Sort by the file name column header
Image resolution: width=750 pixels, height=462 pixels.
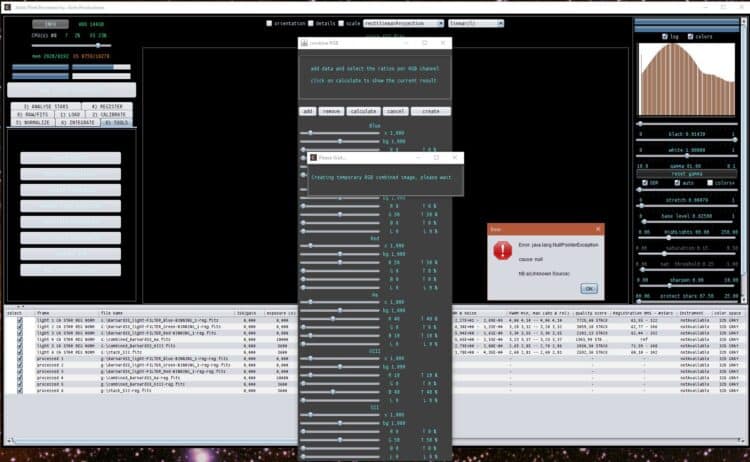point(165,313)
